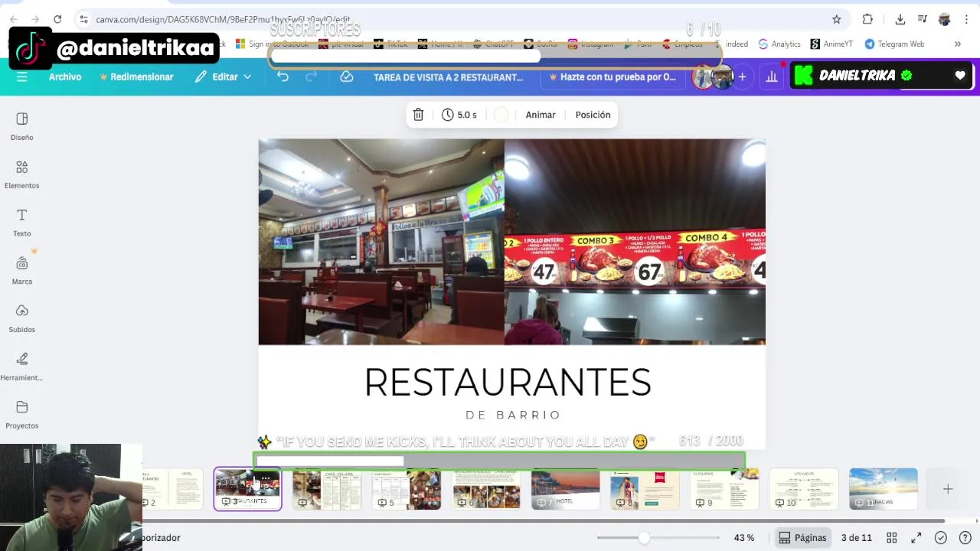Screen dimensions: 980x551
Task: Open the 43 % zoom level menu
Action: pos(744,538)
